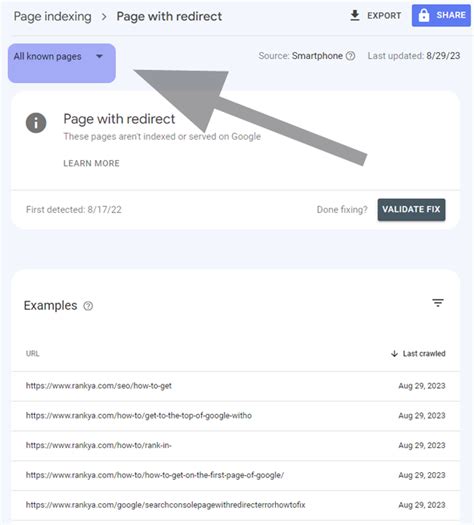
Task: Click the Last crawled sort arrow
Action: 394,354
